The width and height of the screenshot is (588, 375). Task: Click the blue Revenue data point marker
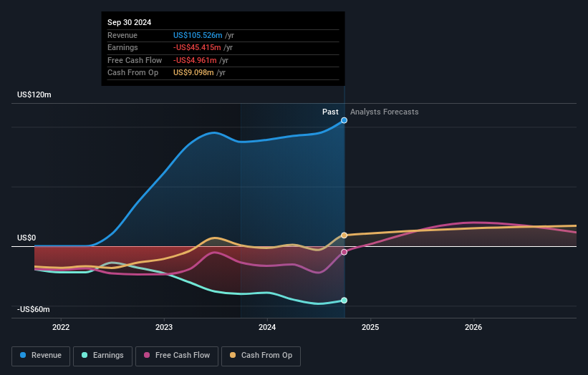pos(344,120)
